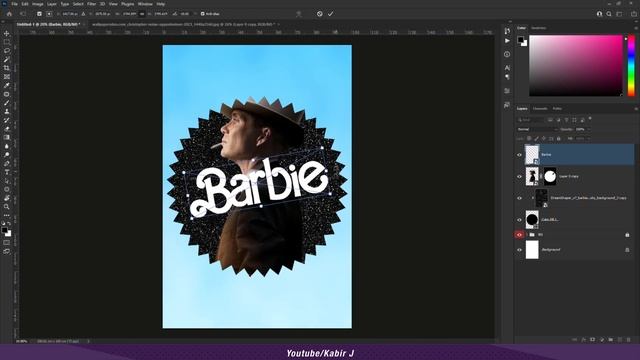Click the rainbow hue slider strip
Image resolution: width=640 pixels, height=360 pixels.
pyautogui.click(x=631, y=66)
